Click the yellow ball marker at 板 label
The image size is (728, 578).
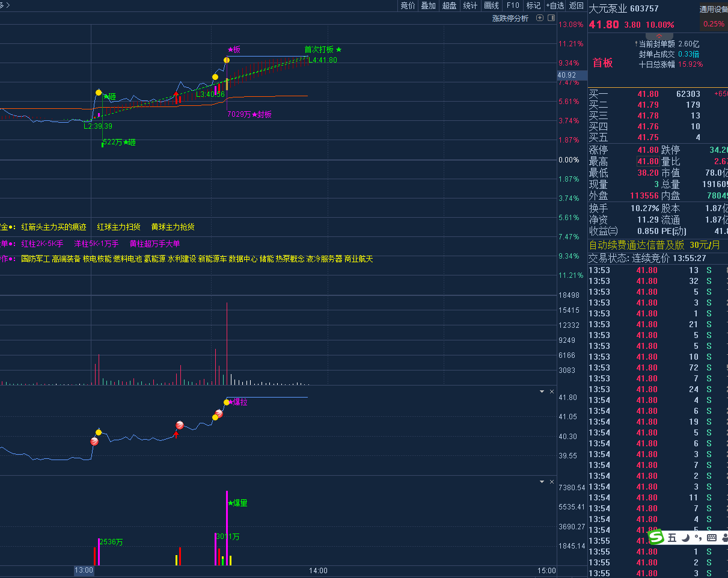tap(227, 60)
